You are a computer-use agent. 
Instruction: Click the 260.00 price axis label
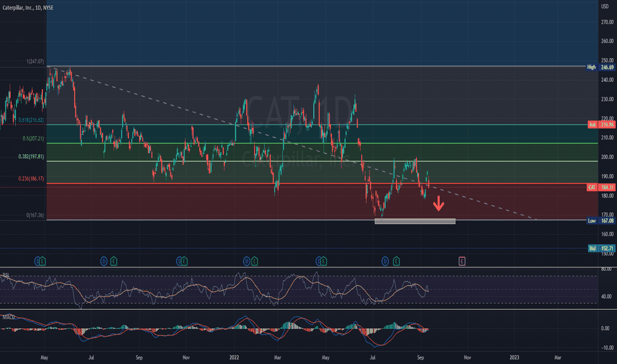(x=608, y=41)
